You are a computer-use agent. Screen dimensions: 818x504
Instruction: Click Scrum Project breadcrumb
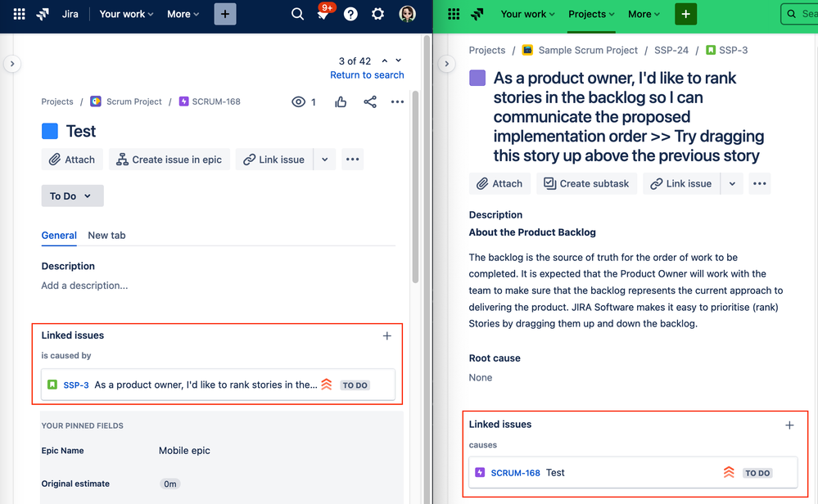point(134,101)
